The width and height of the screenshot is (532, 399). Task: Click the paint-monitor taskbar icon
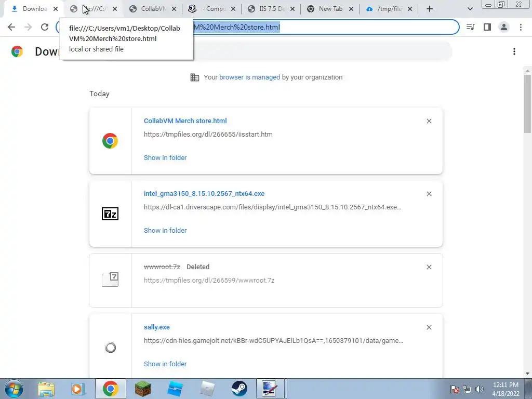(x=271, y=389)
